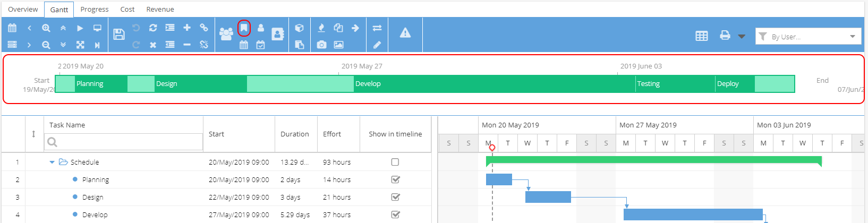Uncheck Show in timeline for Design

[395, 197]
